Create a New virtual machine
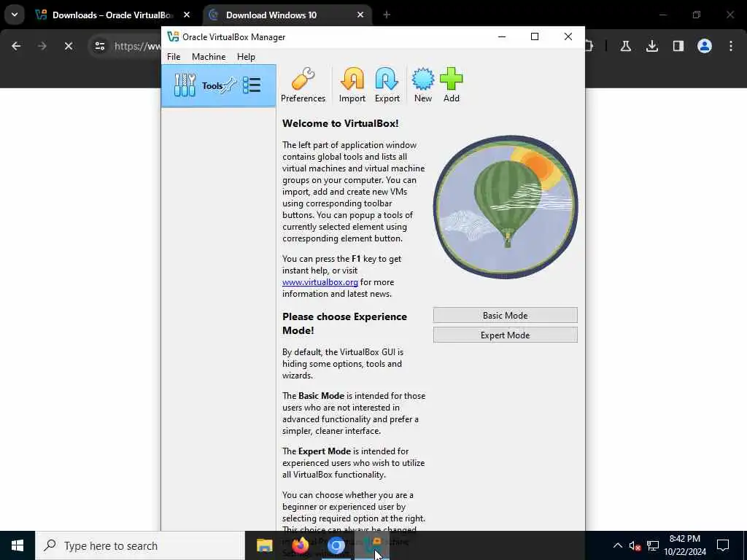This screenshot has width=747, height=560. [422, 85]
